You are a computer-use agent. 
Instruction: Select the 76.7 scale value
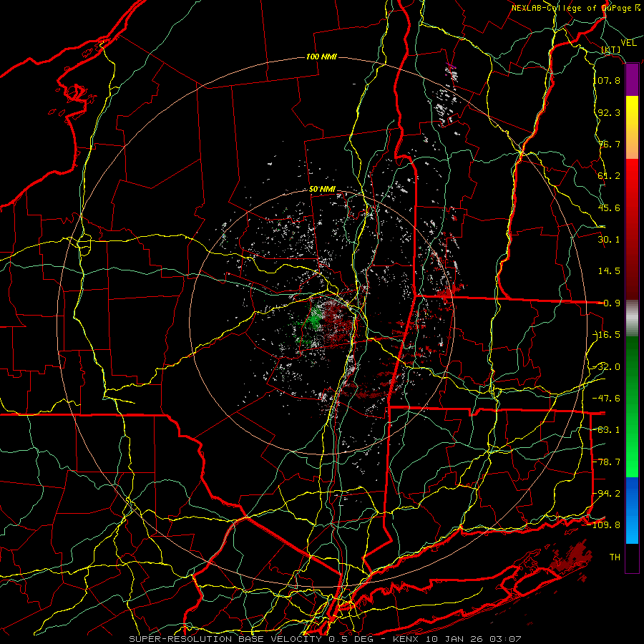coord(609,144)
